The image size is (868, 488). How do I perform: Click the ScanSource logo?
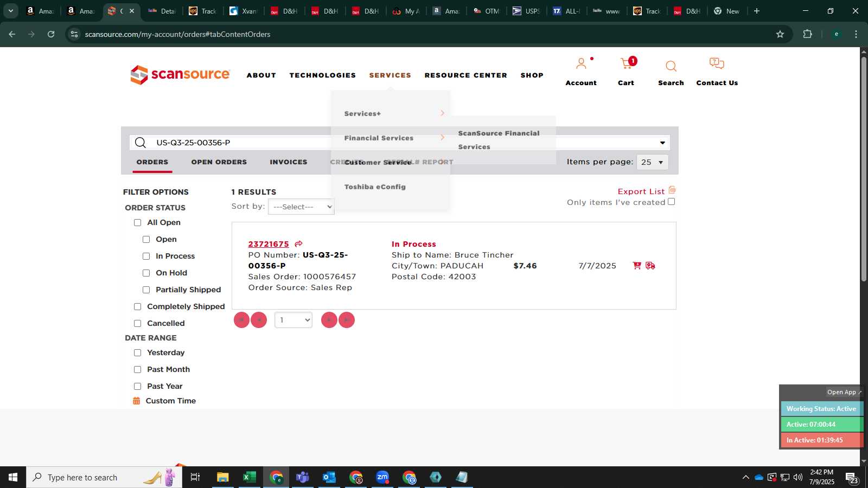(180, 75)
